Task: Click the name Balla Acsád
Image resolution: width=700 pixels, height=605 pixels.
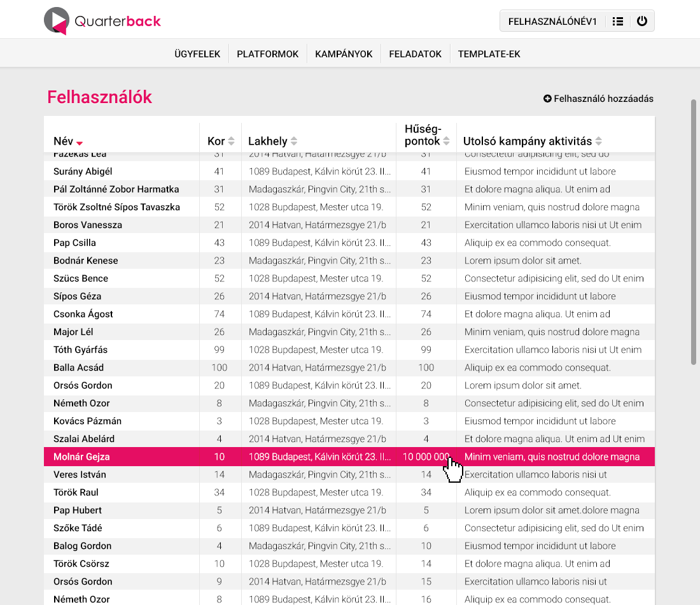Action: tap(78, 367)
